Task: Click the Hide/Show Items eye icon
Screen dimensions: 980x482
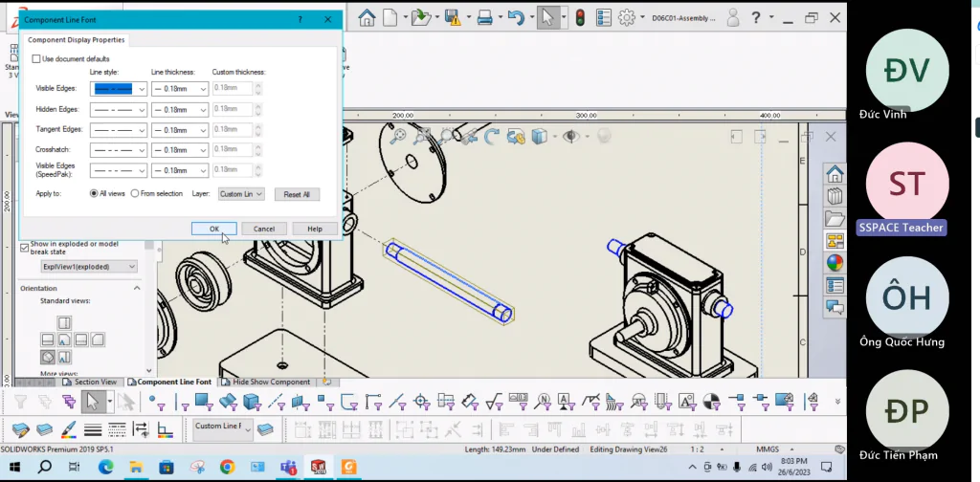Action: click(570, 136)
